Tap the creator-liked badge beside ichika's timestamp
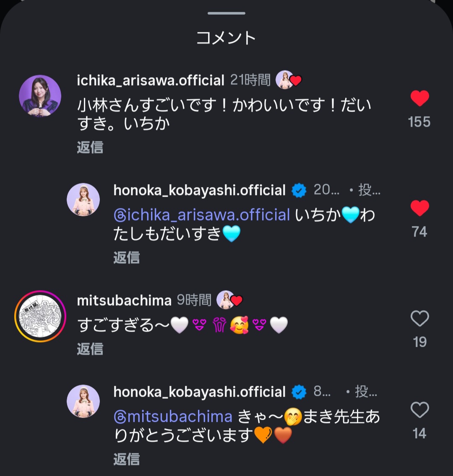Viewport: 453px width, 476px height. [x=289, y=80]
